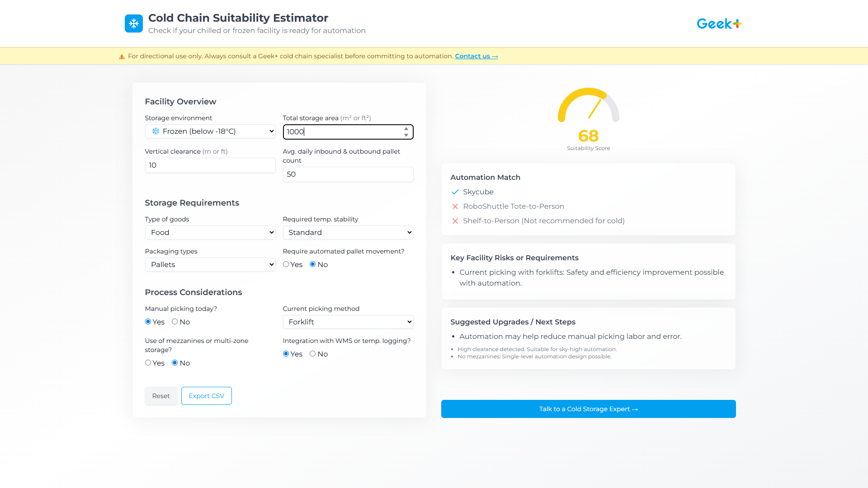
Task: Open the Current picking method dropdown
Action: click(348, 322)
